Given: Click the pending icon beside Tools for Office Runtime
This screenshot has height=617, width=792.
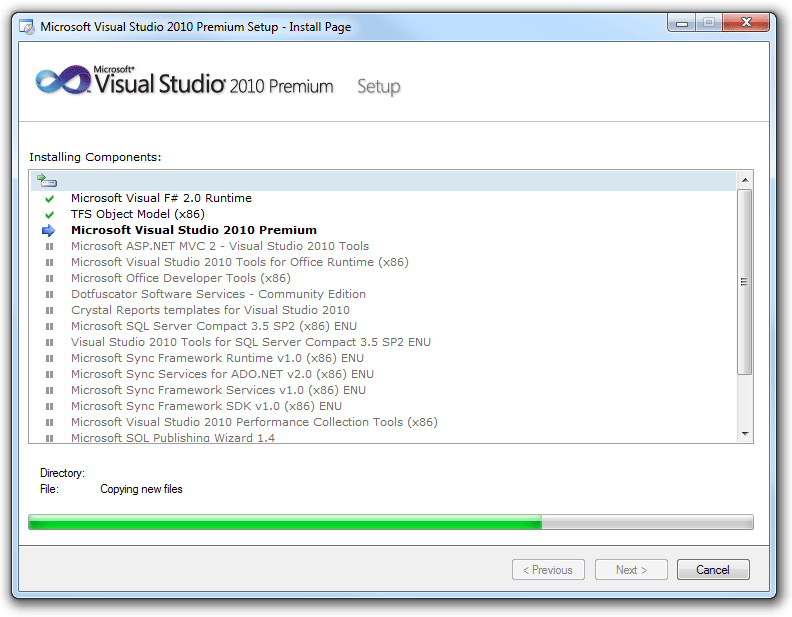Looking at the screenshot, I should (x=50, y=263).
